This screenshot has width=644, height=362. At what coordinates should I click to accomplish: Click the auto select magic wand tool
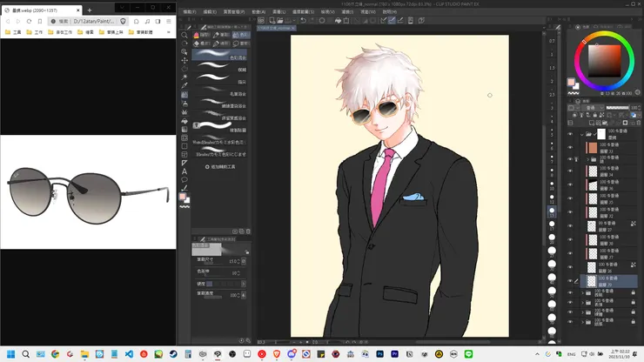pos(184,77)
